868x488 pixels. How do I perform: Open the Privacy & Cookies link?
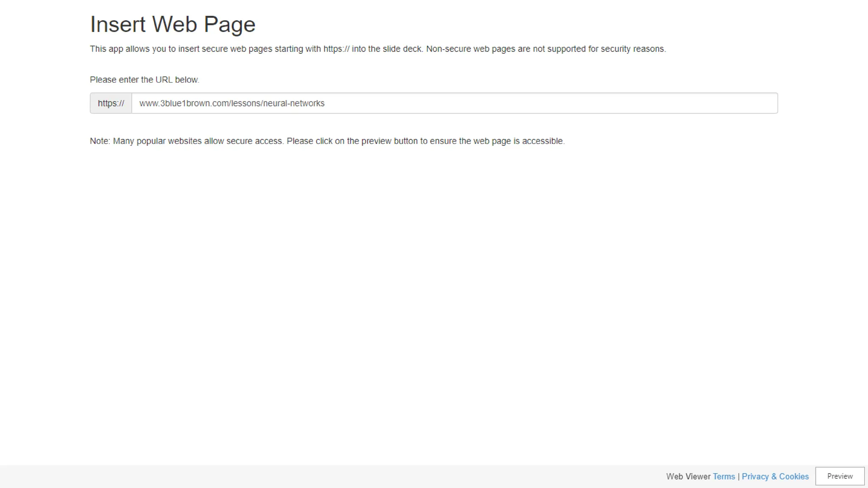click(x=775, y=477)
